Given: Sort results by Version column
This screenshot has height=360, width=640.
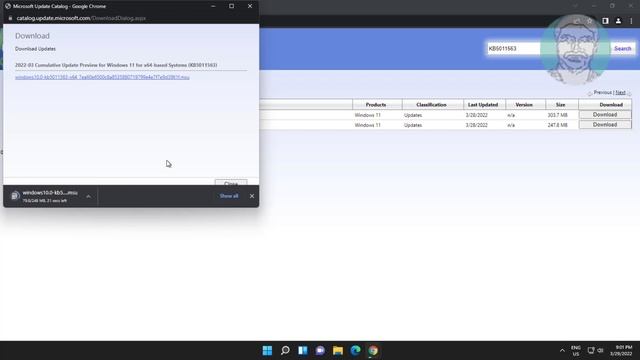Looking at the screenshot, I should coord(524,105).
